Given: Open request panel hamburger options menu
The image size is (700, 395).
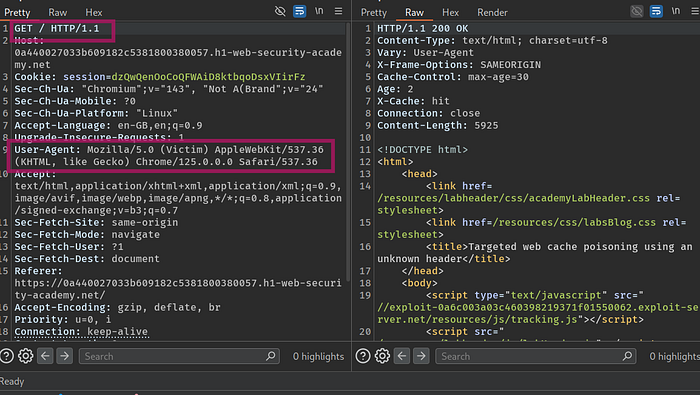Looking at the screenshot, I should [338, 11].
